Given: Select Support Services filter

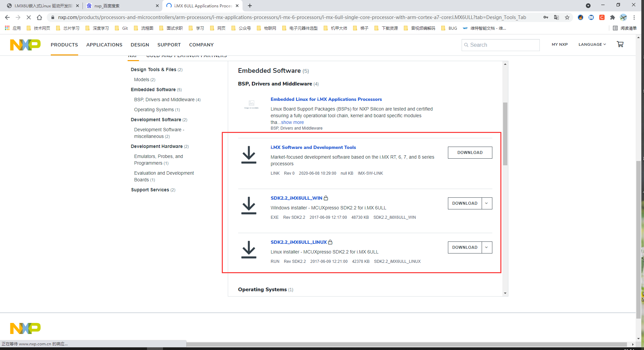Looking at the screenshot, I should [x=153, y=190].
